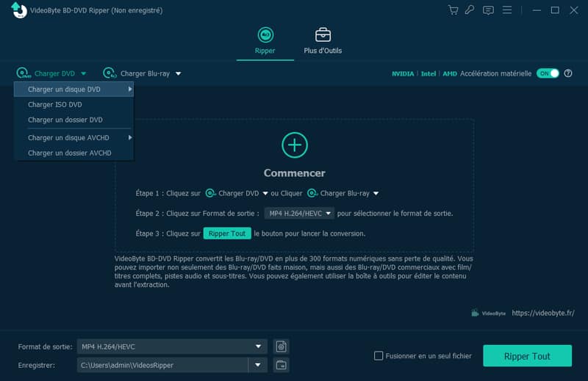Open the feedback chat bubble icon
This screenshot has height=381, width=588.
(488, 10)
